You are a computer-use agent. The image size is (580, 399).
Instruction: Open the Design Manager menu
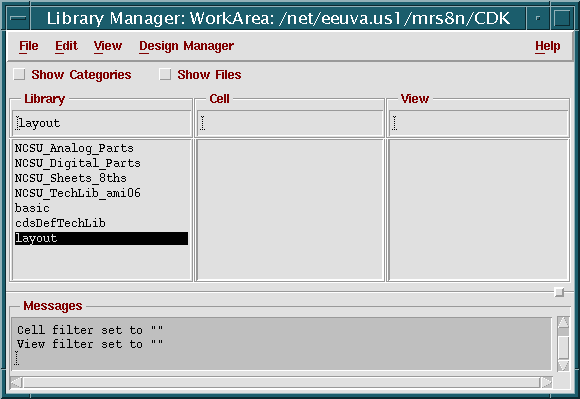coord(186,46)
